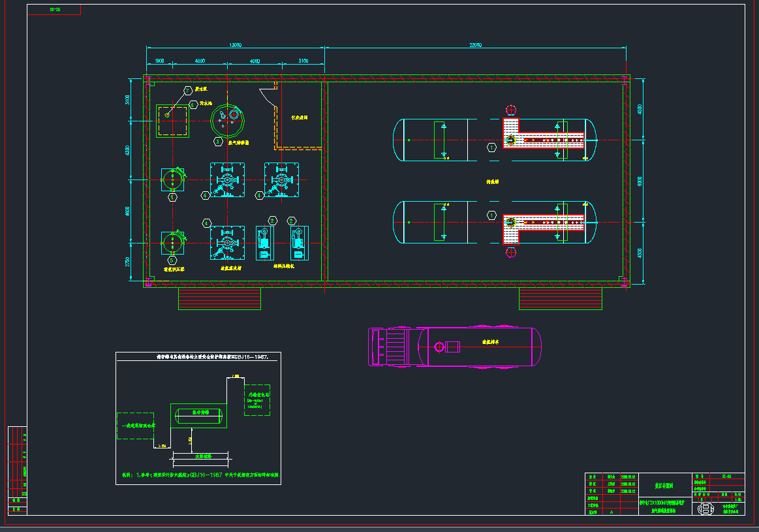Select the 22000 dimension text
Screen dimensions: 759x532
click(x=475, y=45)
